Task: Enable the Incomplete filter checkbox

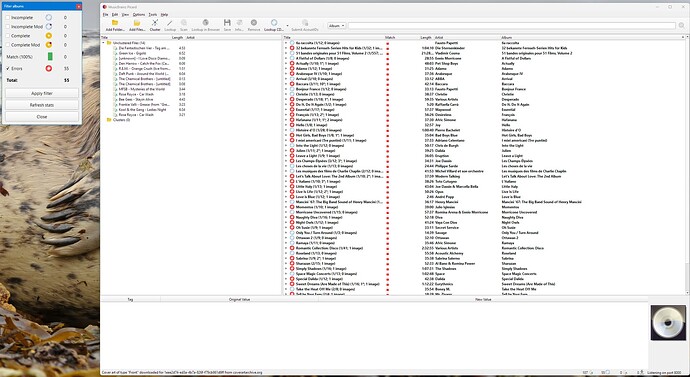Action: point(7,18)
